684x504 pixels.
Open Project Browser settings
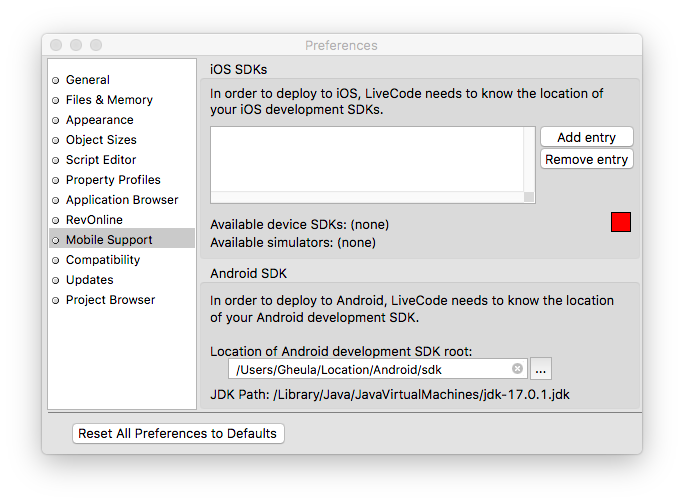click(110, 300)
